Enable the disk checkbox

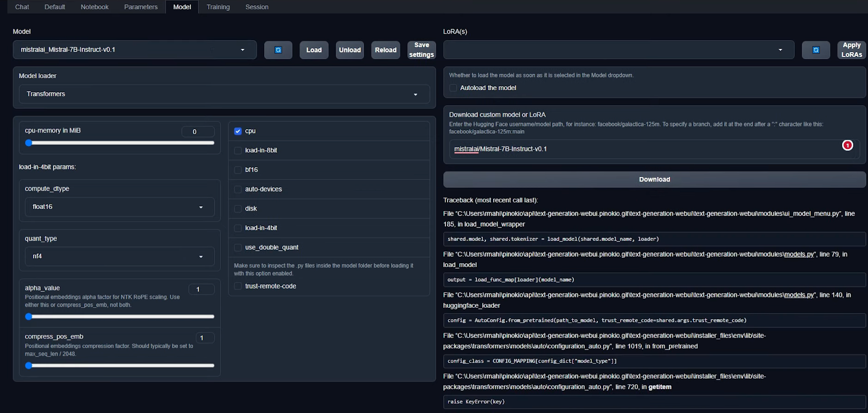coord(238,208)
